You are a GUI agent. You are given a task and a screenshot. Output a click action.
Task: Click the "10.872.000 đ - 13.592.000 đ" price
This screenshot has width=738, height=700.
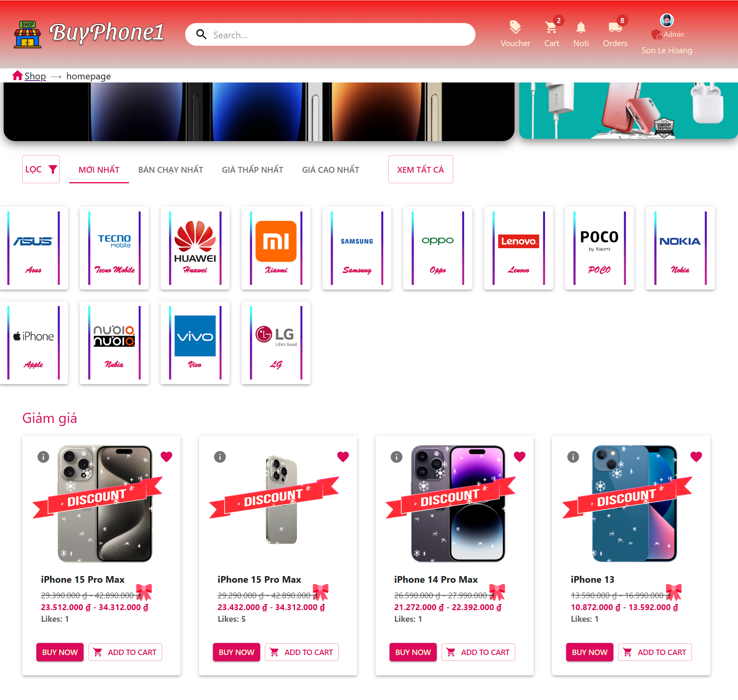[624, 607]
